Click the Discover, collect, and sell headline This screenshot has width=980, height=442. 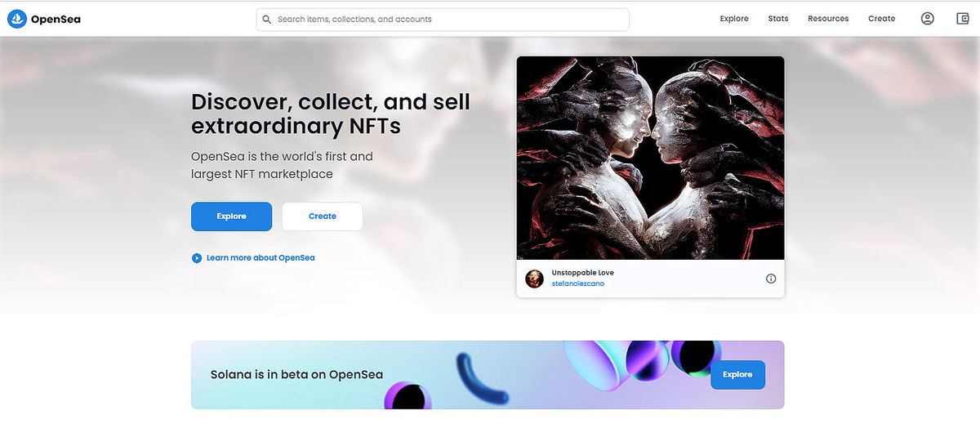coord(331,114)
